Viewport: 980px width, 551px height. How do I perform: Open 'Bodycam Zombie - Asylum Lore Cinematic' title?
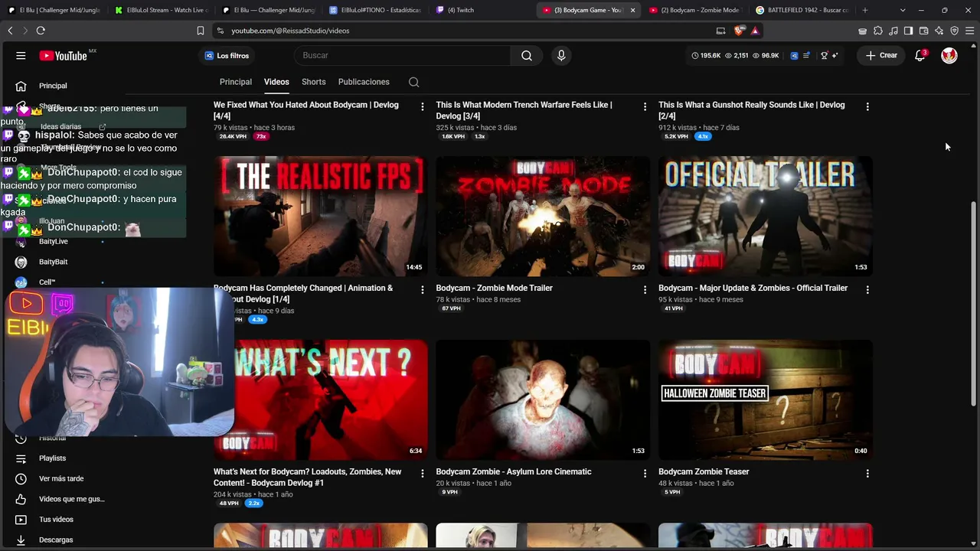click(x=514, y=472)
